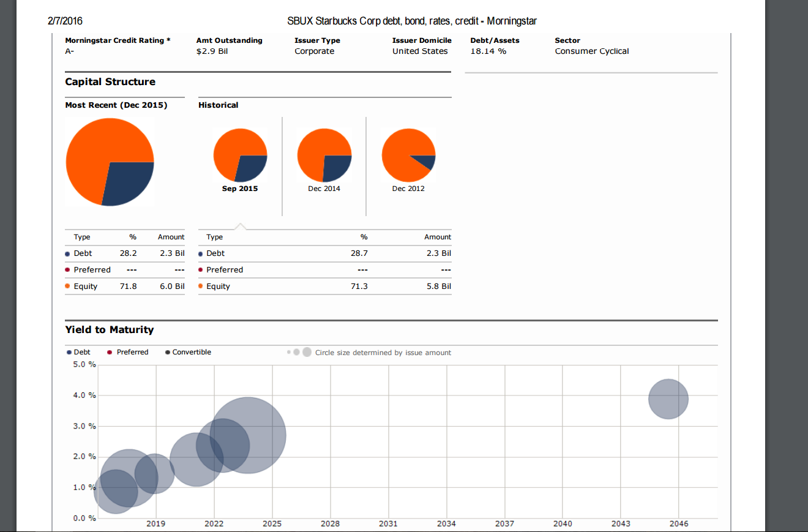The height and width of the screenshot is (532, 808).
Task: Click the red Preferred dot in Historical table
Action: click(x=201, y=270)
